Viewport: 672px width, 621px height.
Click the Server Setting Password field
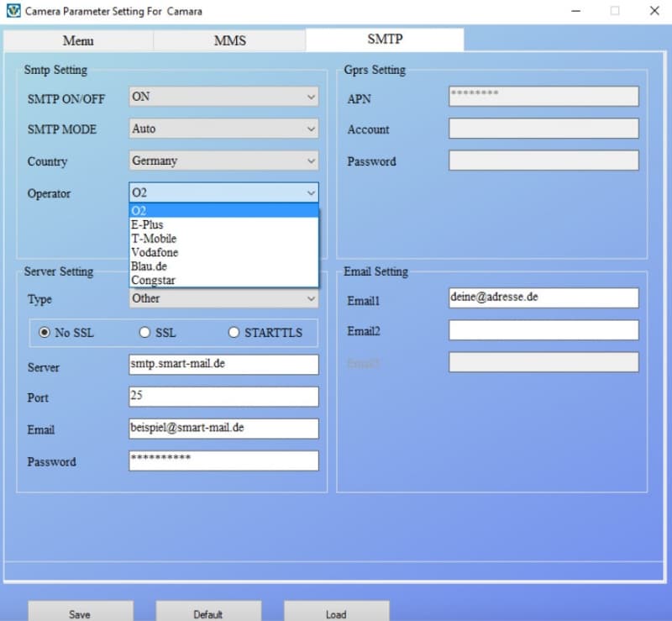(223, 460)
